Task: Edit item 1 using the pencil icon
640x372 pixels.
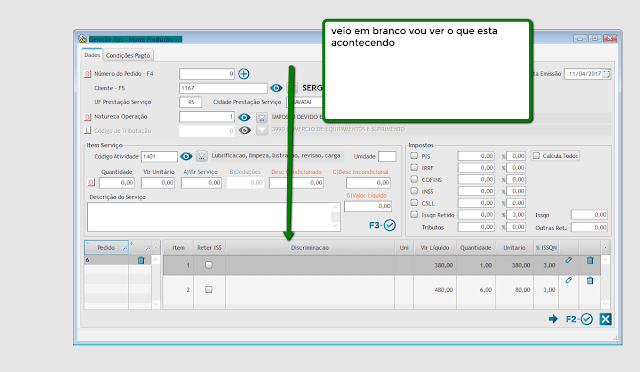Action: [x=569, y=260]
